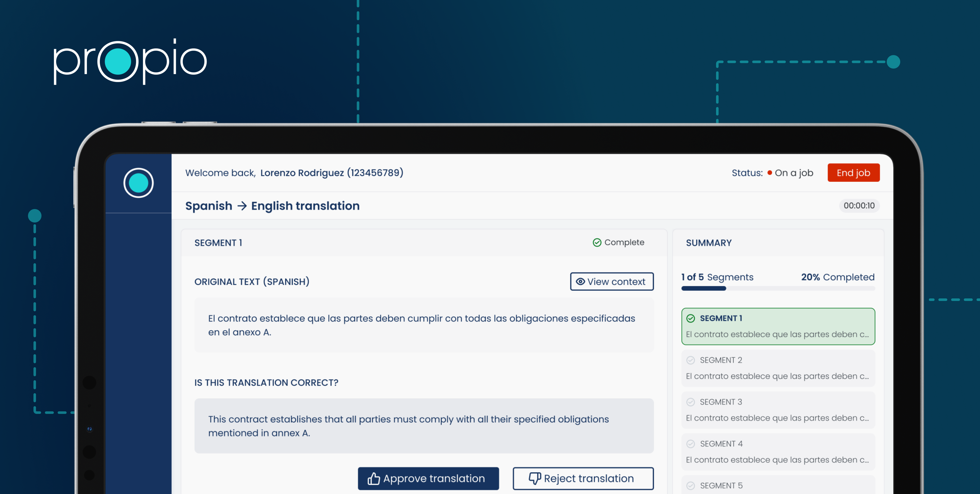
Task: Select Segment 5 in the summary list
Action: (x=778, y=485)
